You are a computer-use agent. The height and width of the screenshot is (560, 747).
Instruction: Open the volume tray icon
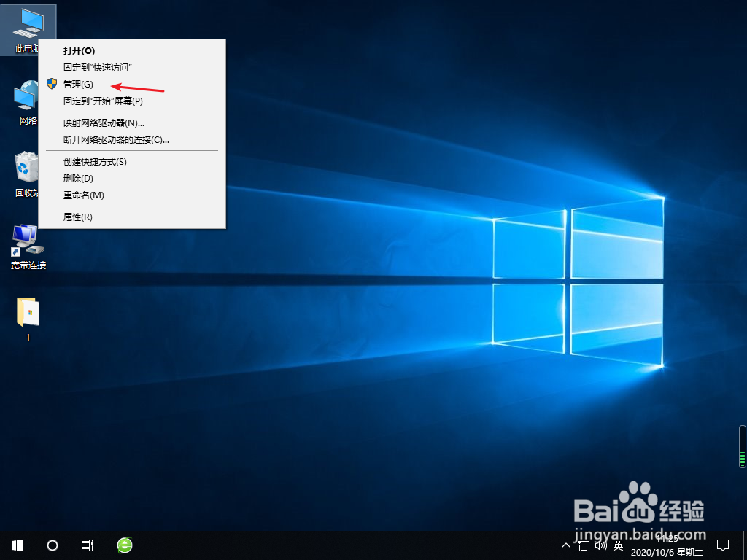(601, 545)
